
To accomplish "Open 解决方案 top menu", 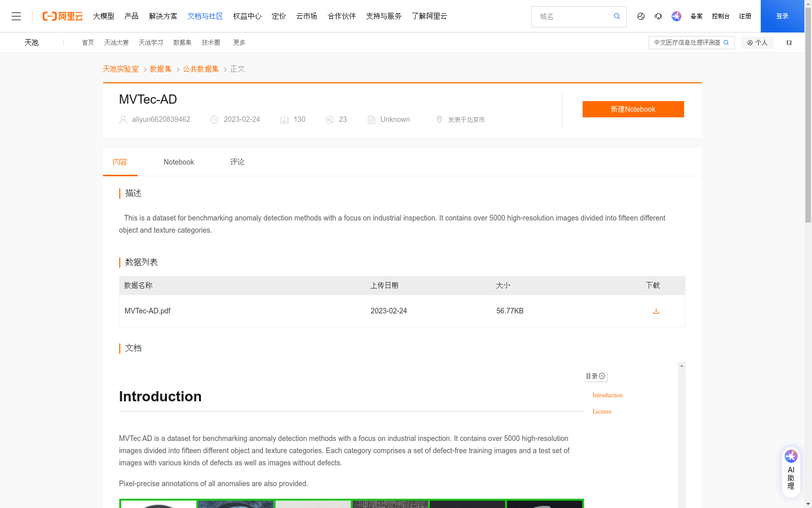I will (163, 16).
